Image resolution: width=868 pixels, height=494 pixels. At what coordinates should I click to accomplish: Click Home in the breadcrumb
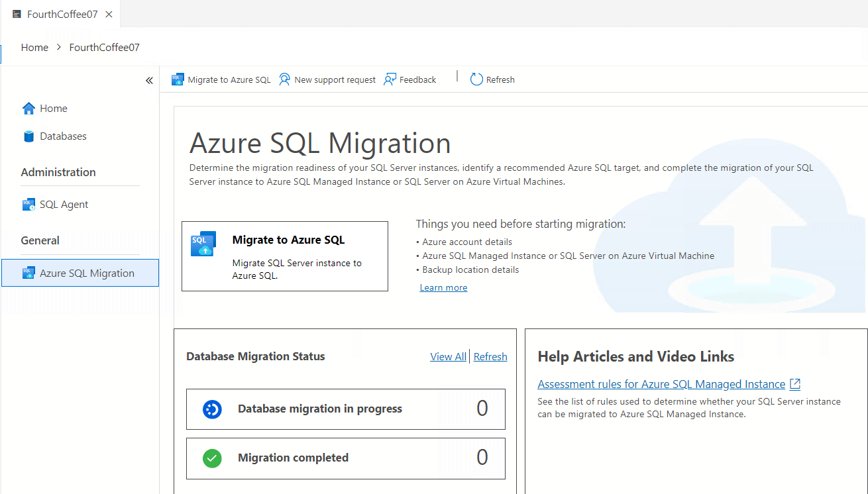click(34, 48)
